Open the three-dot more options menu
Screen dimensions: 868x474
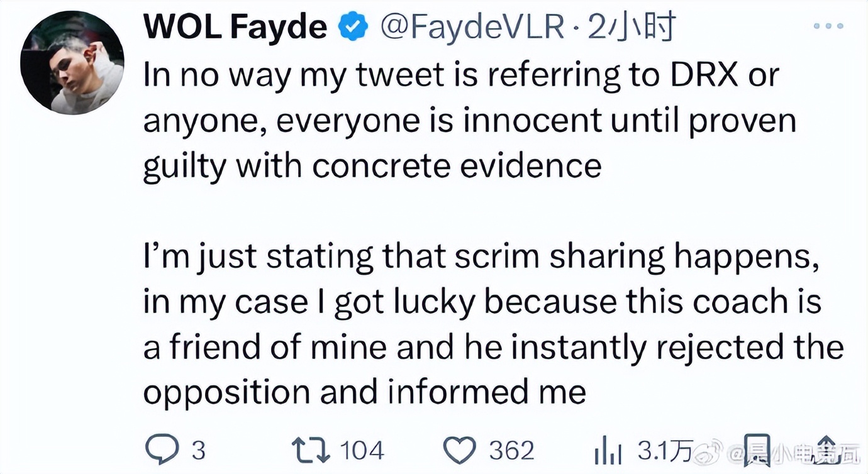tap(828, 26)
